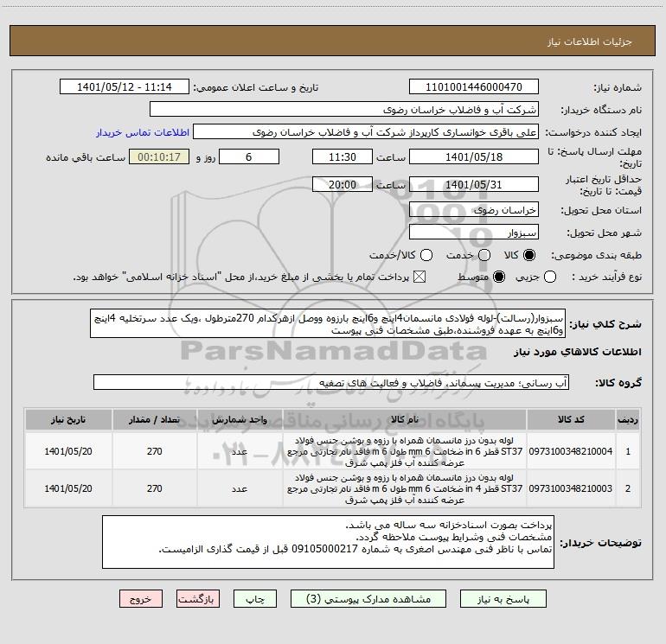Viewport: 666px width, 644px height.
Task: Click the announcement date field 1401/05/12 - 11:14
Action: click(x=124, y=87)
